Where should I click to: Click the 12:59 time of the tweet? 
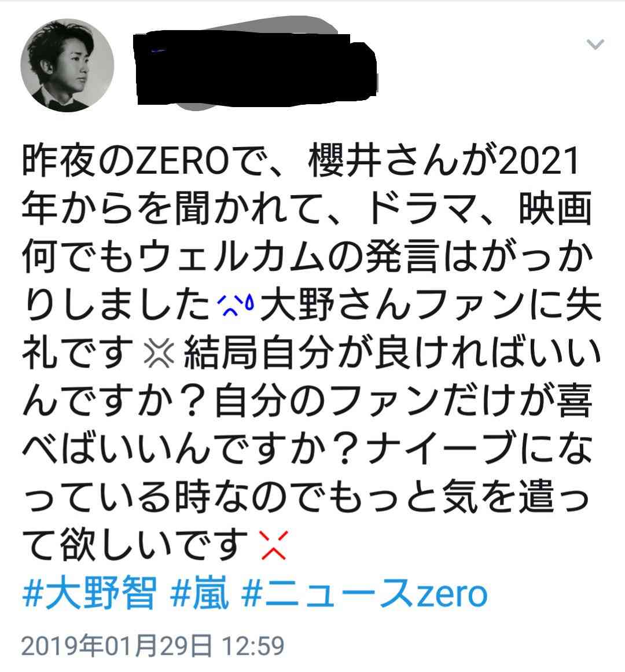pos(253,646)
